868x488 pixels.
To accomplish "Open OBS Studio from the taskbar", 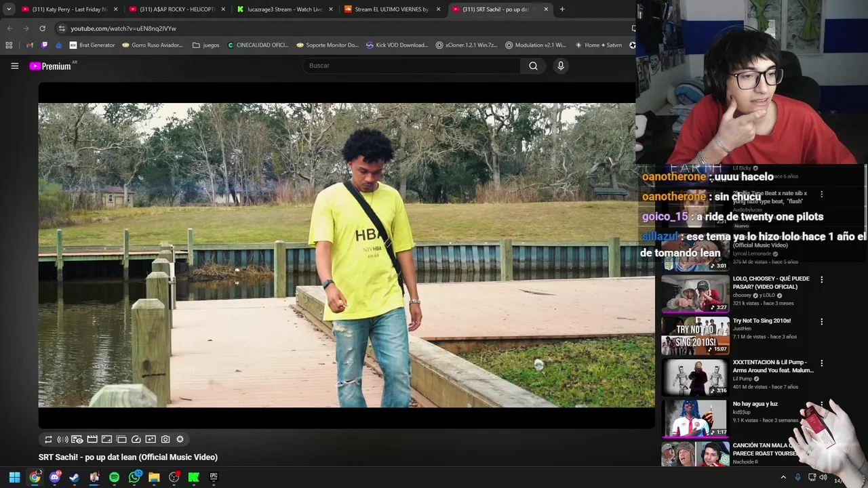I will click(174, 477).
